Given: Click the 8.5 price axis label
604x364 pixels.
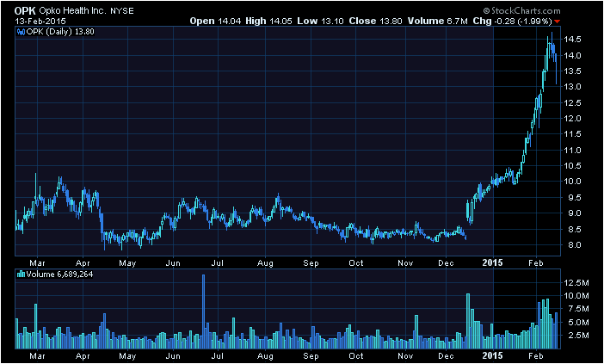Looking at the screenshot, I should point(574,229).
